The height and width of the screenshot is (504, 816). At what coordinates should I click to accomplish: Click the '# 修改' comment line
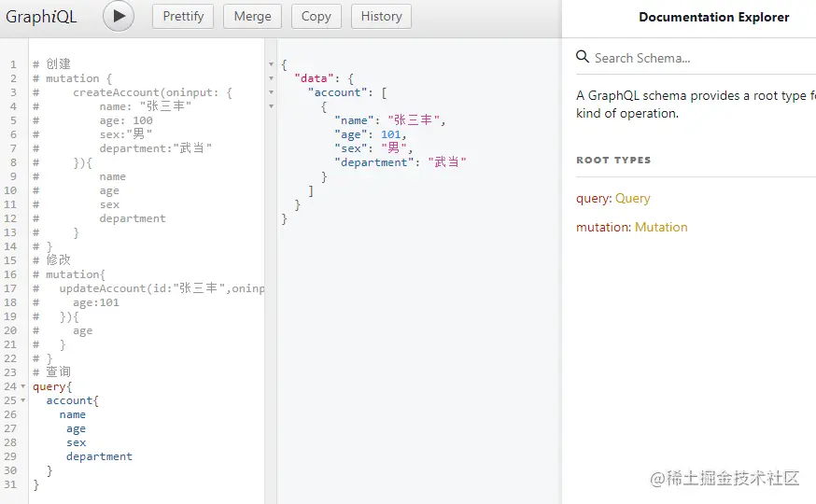point(51,260)
